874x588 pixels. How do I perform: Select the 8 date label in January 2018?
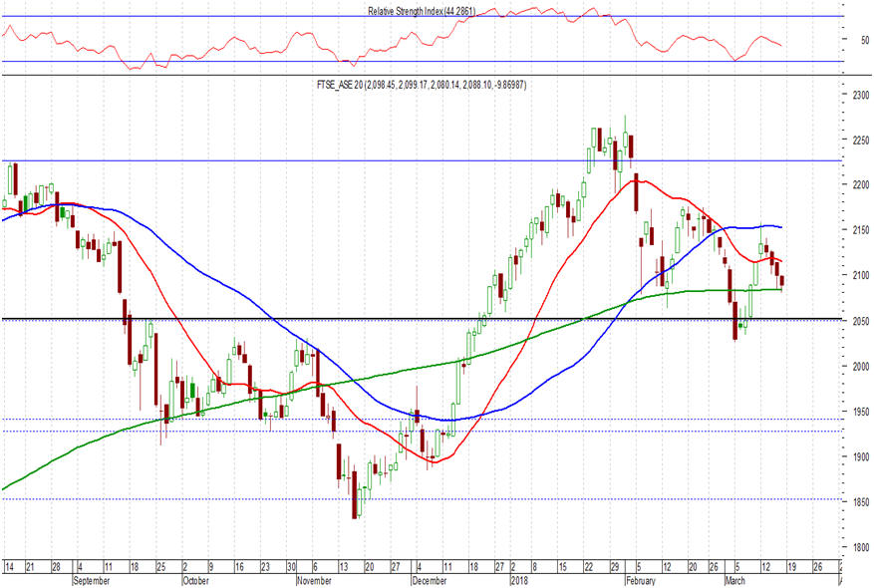534,567
